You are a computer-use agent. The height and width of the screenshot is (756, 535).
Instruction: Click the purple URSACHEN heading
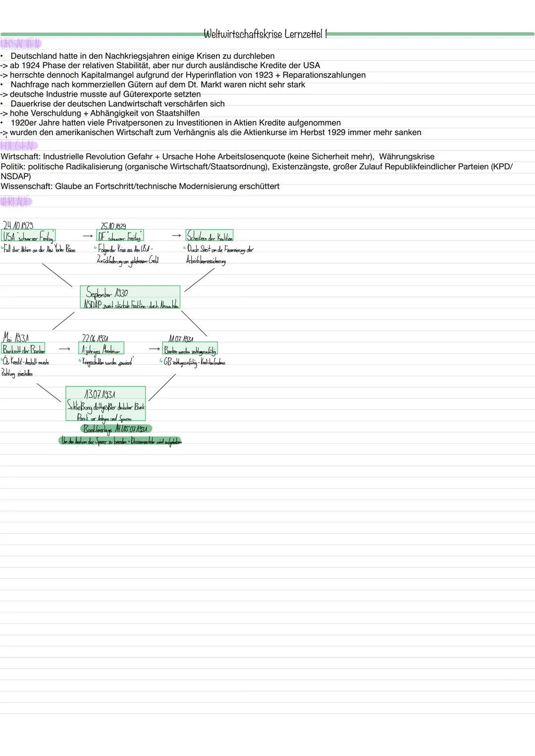coord(21,44)
